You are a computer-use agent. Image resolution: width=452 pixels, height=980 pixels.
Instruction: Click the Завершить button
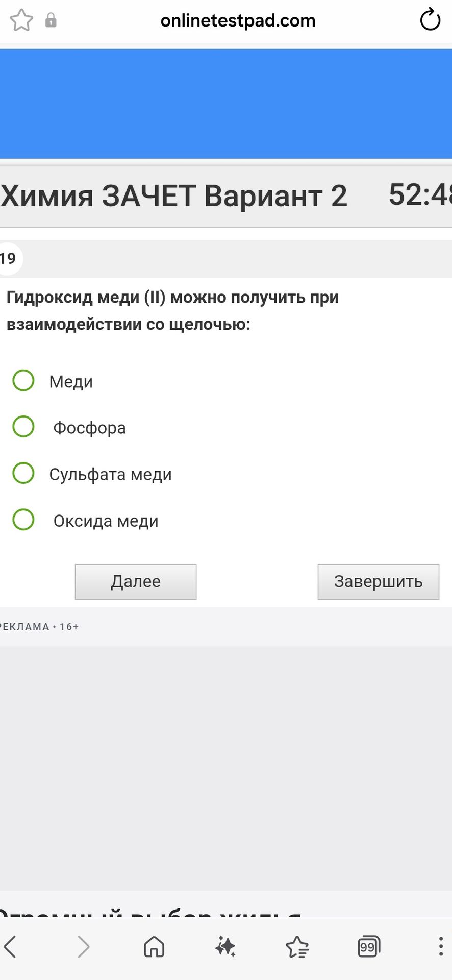(379, 582)
